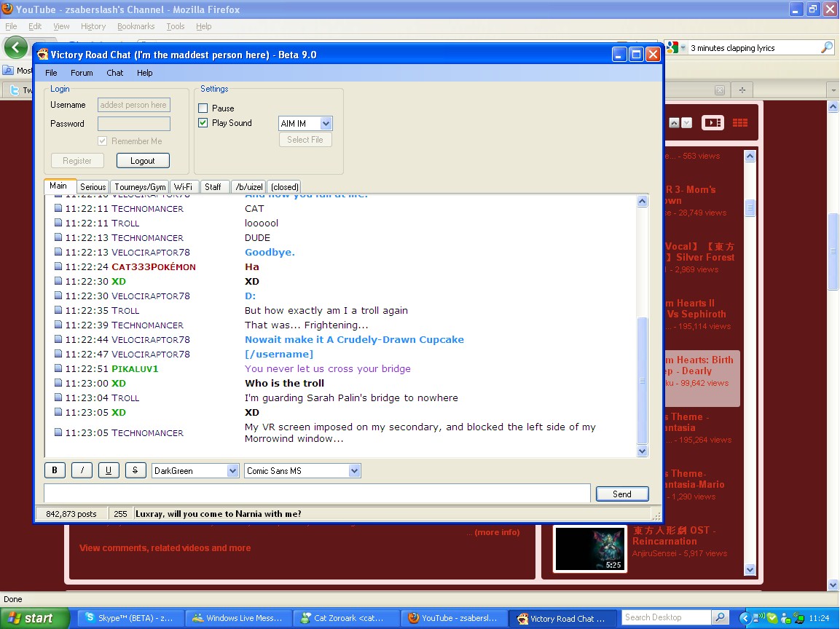Click the Search Desktop magnifier icon
Viewport: 840px width, 629px height.
point(718,618)
